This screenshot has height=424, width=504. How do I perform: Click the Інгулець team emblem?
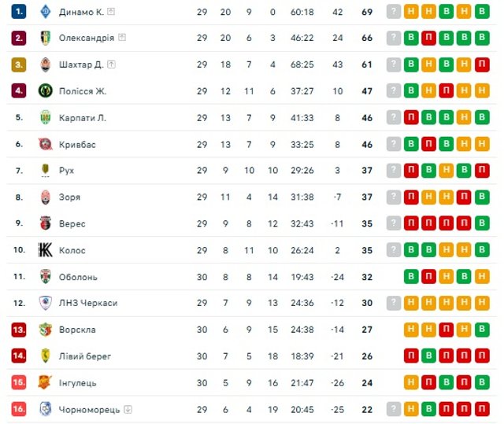[x=46, y=382]
